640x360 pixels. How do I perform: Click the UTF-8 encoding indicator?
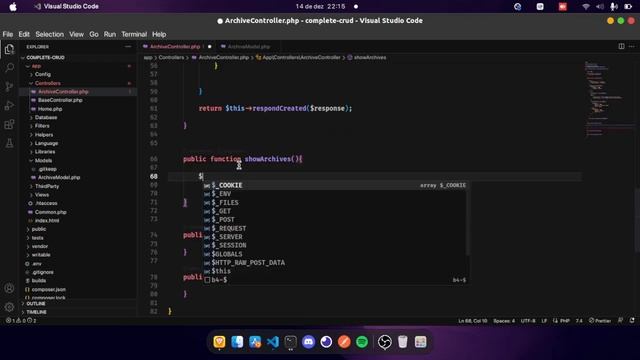pyautogui.click(x=528, y=320)
